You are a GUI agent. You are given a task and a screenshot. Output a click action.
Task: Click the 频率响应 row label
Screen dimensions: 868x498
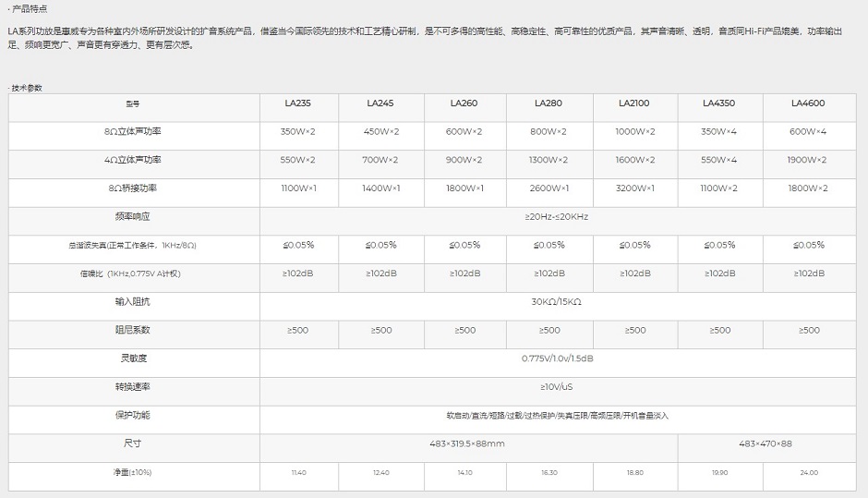[133, 216]
